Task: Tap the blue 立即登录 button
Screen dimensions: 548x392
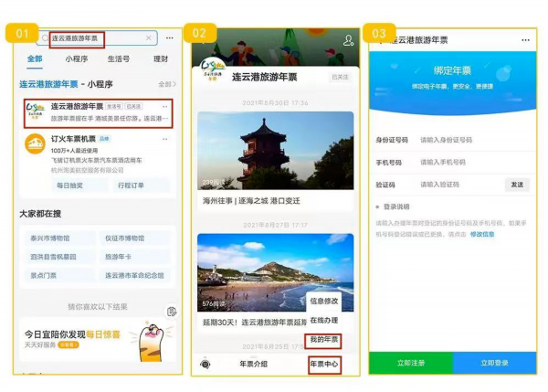Action: tap(494, 363)
